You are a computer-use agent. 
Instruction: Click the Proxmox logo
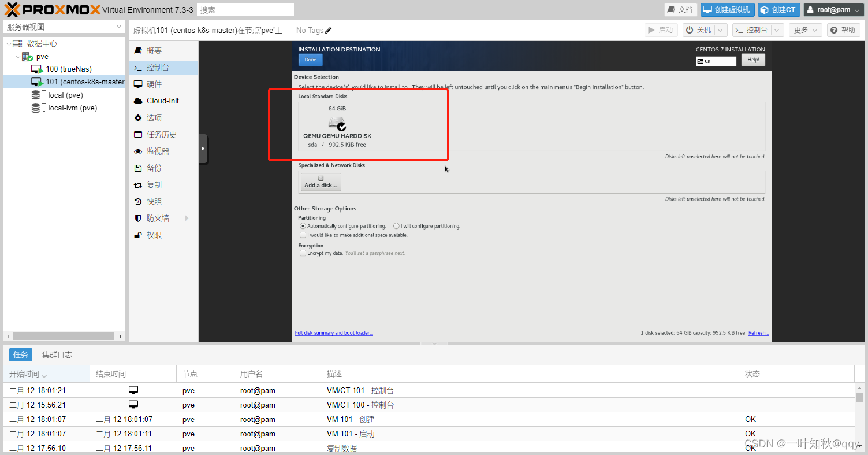click(52, 9)
